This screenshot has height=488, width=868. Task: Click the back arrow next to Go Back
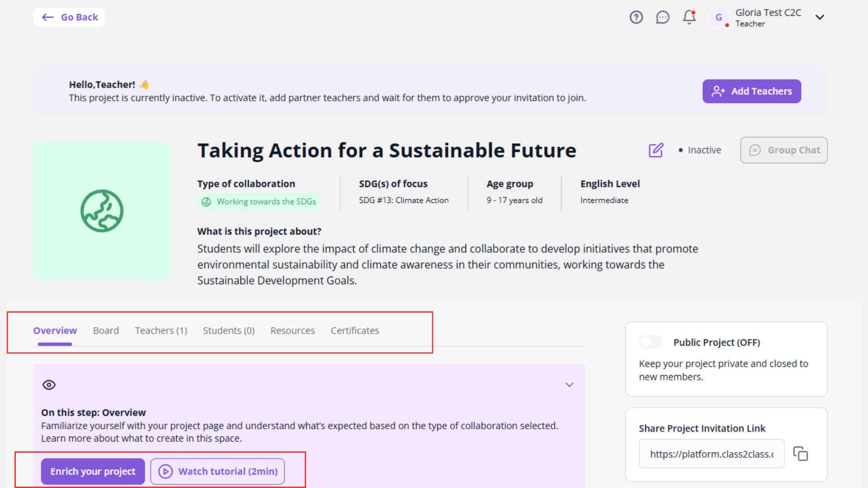tap(47, 17)
